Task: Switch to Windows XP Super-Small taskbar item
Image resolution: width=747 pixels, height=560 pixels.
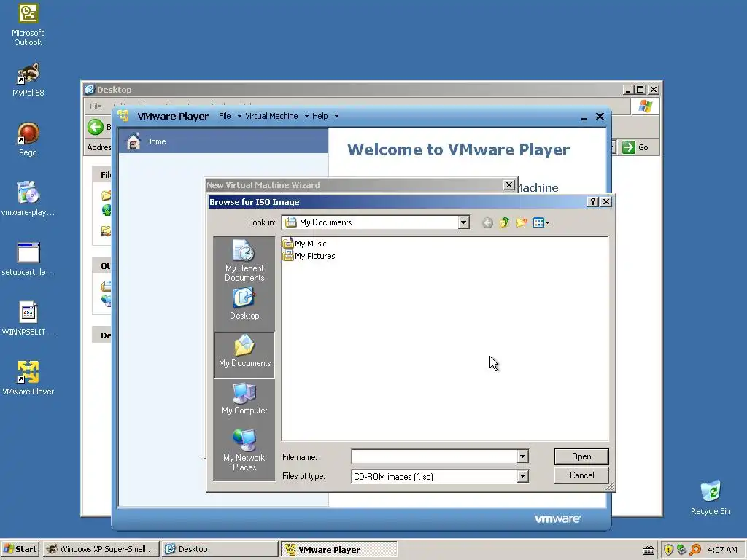Action: tap(101, 549)
